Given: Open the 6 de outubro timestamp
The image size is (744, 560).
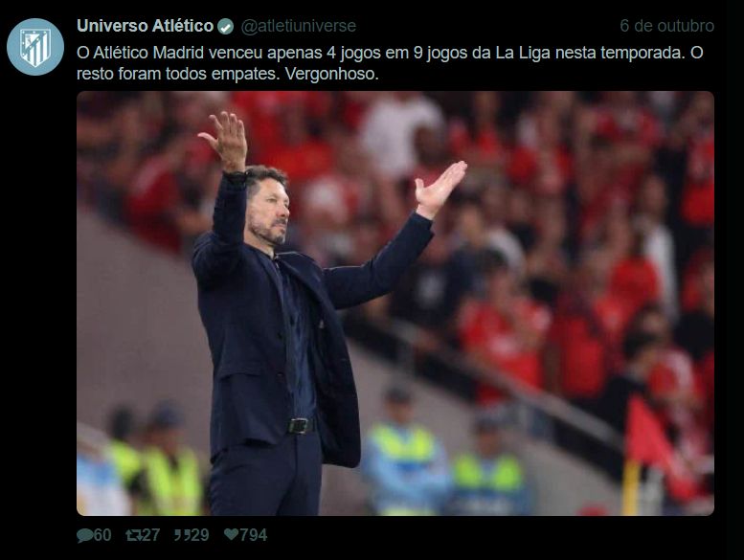Looking at the screenshot, I should pyautogui.click(x=666, y=26).
